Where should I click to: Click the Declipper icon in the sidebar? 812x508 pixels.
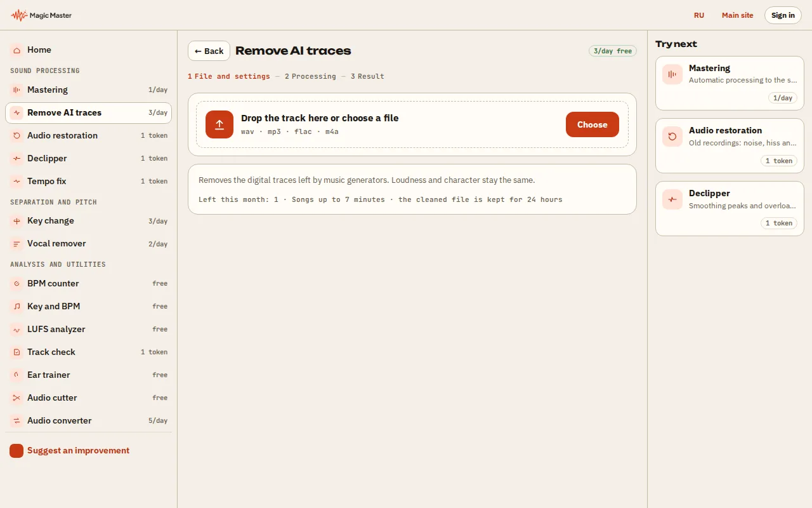click(16, 158)
